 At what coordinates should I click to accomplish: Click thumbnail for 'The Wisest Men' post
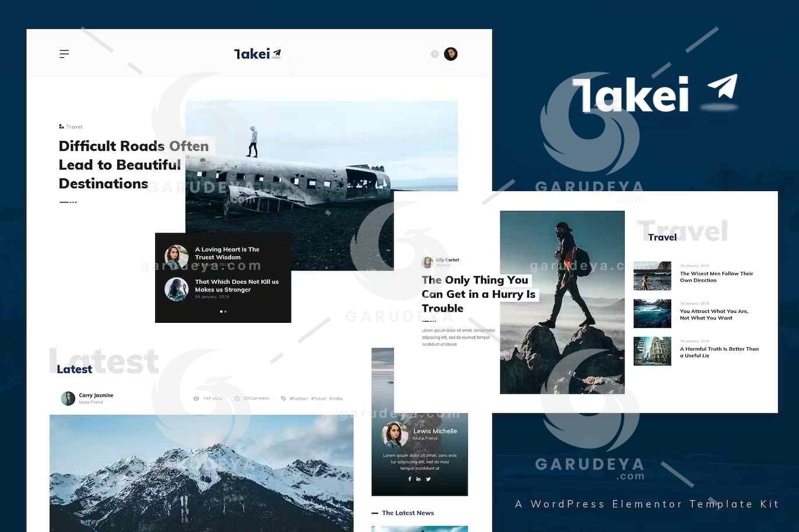(652, 276)
